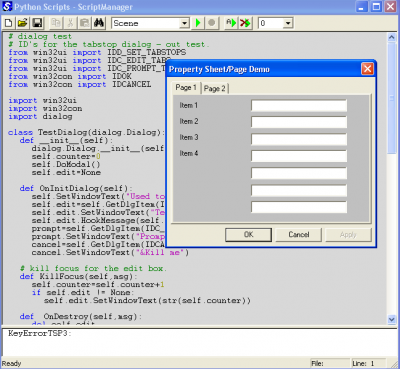This screenshot has height=369, width=400.
Task: Open a script file via the folder icon
Action: tap(23, 23)
